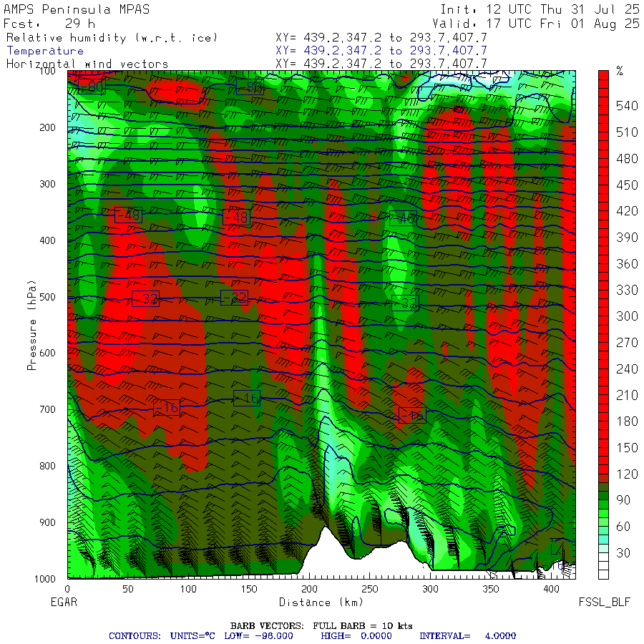Screen dimensions: 644x644
Task: Click the 100 tick on the pressure axis
Action: click(47, 71)
